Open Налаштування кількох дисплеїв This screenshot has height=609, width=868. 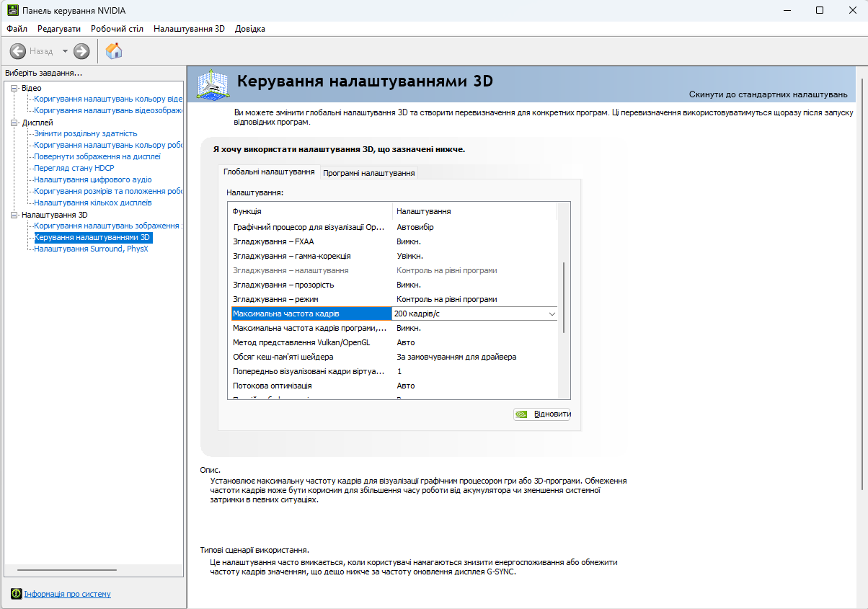(x=93, y=203)
